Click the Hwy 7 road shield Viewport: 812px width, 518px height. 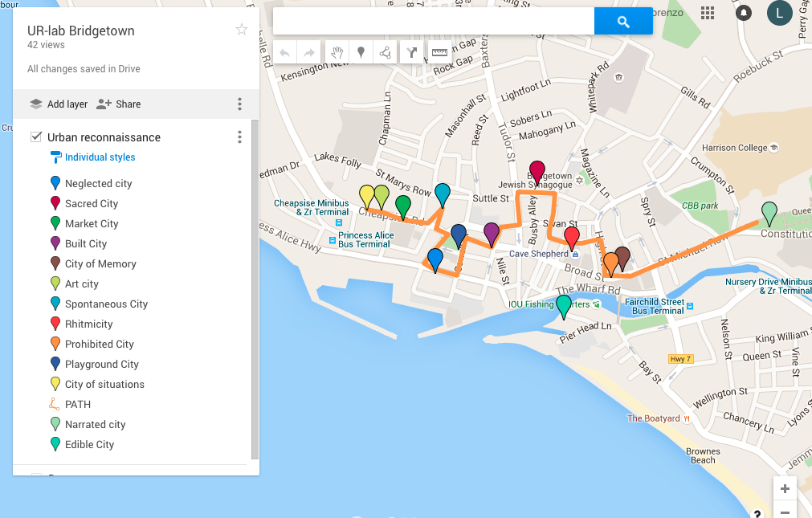click(x=680, y=359)
